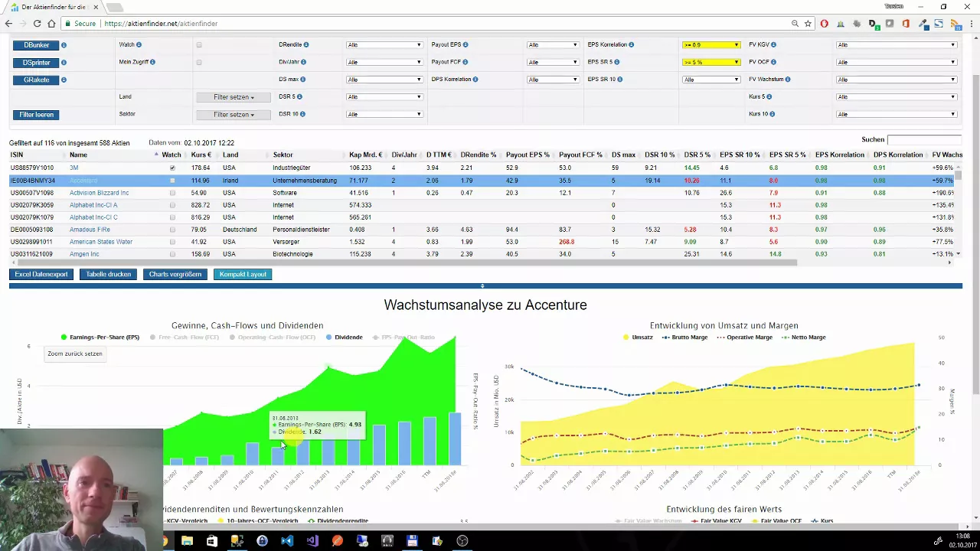This screenshot has width=980, height=551.
Task: Open EPS Korrelation dropdown set to >= 0.9
Action: tap(711, 45)
